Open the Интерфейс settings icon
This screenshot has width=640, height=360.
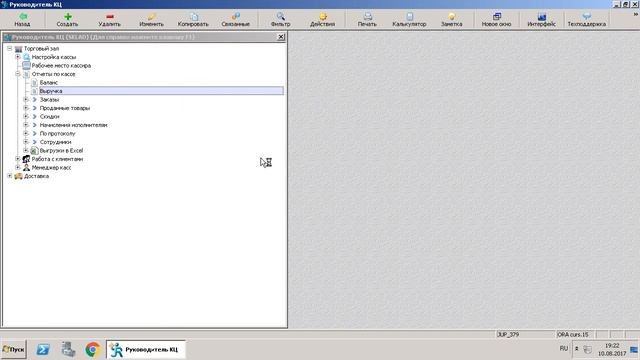click(x=542, y=16)
